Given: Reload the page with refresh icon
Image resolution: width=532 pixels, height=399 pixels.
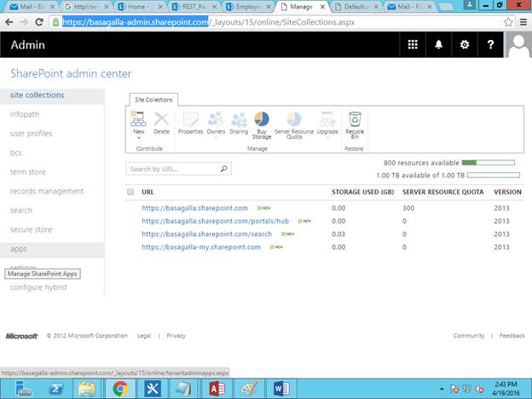Looking at the screenshot, I should pos(39,22).
